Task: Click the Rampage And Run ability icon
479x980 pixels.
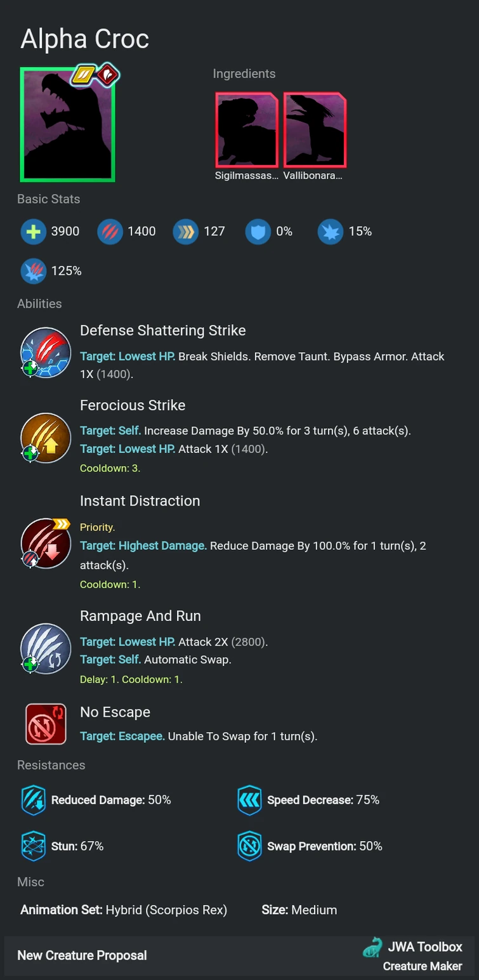Action: [x=46, y=647]
